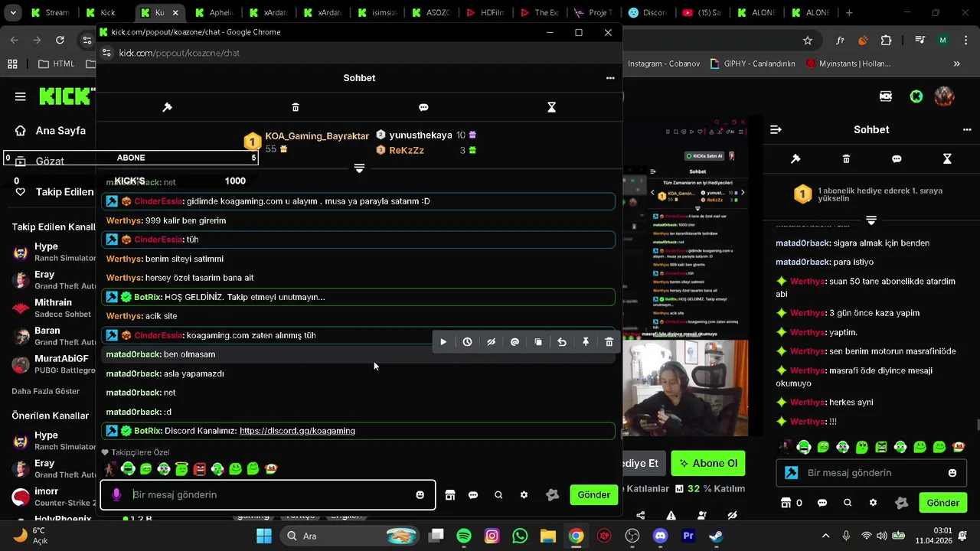Show hidden tray icons chevron
The width and height of the screenshot is (980, 551).
(x=825, y=536)
